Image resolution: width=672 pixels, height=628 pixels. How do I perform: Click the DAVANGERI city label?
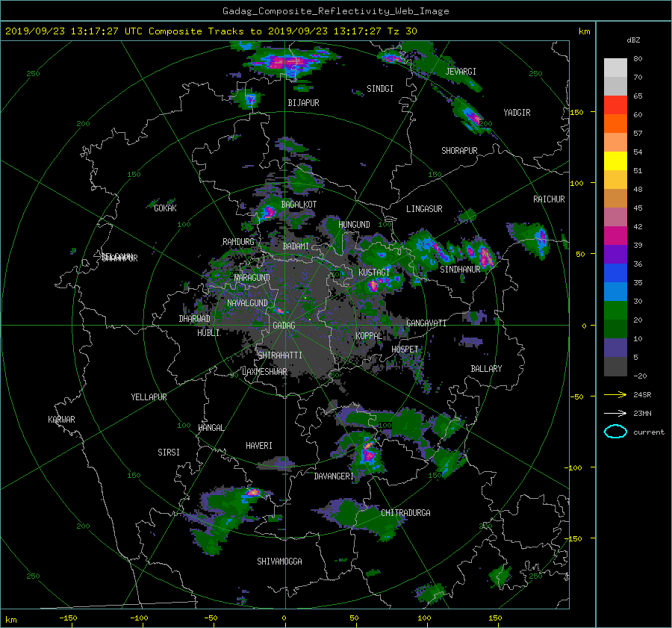[334, 476]
